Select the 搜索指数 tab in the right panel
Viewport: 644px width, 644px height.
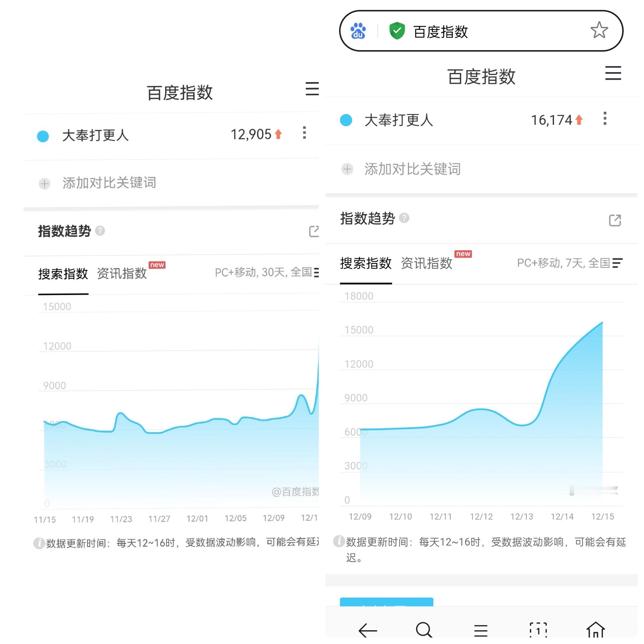click(366, 263)
